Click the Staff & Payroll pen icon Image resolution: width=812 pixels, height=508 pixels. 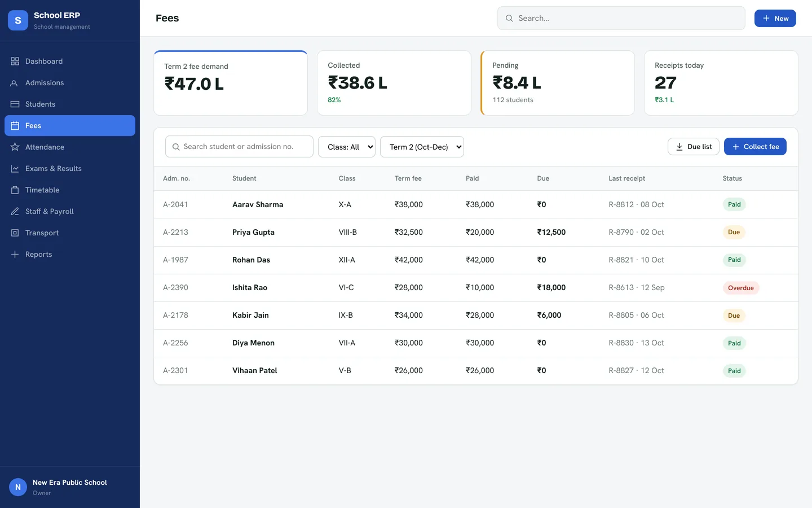(15, 211)
